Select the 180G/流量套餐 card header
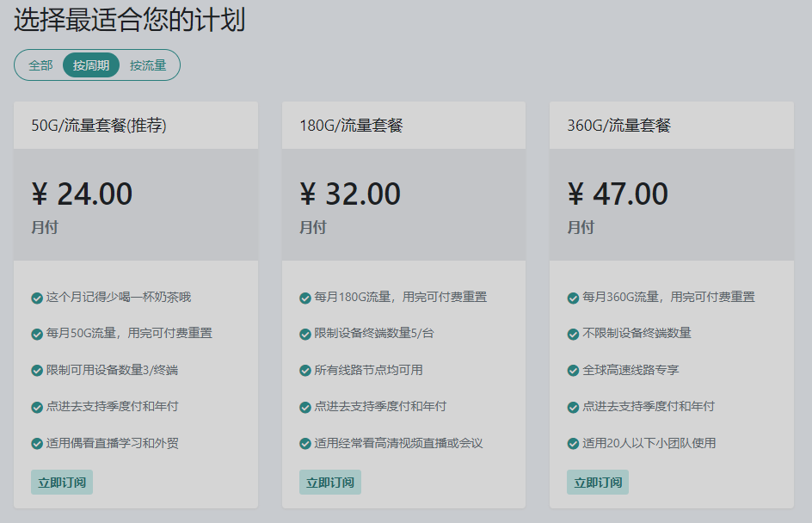812x523 pixels. click(x=351, y=126)
